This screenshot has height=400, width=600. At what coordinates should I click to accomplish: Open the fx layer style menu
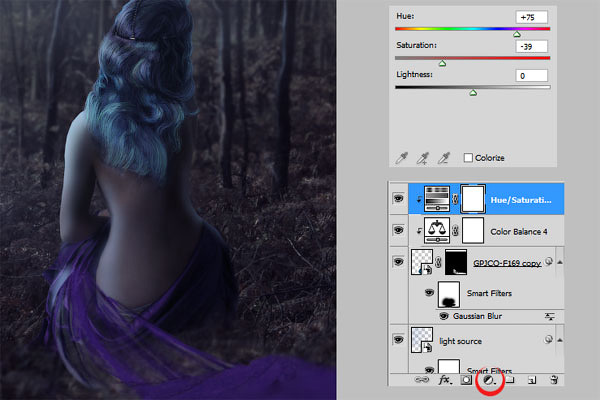(445, 380)
